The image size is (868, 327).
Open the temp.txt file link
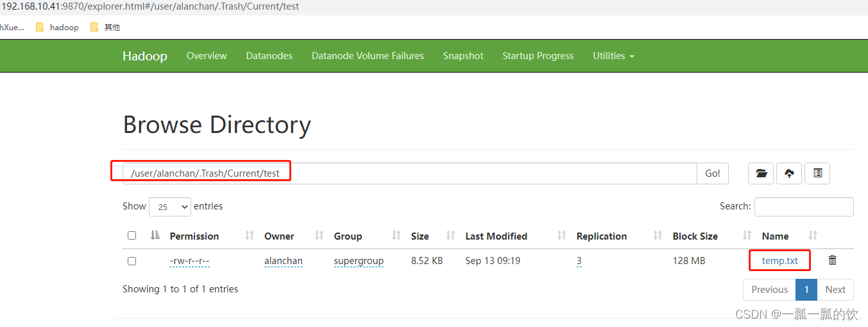[779, 261]
